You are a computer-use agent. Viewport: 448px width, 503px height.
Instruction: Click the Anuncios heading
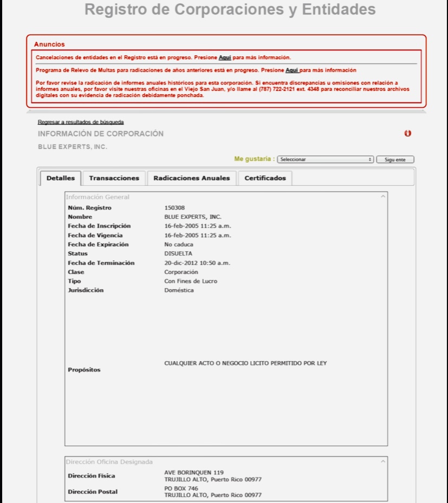(49, 44)
